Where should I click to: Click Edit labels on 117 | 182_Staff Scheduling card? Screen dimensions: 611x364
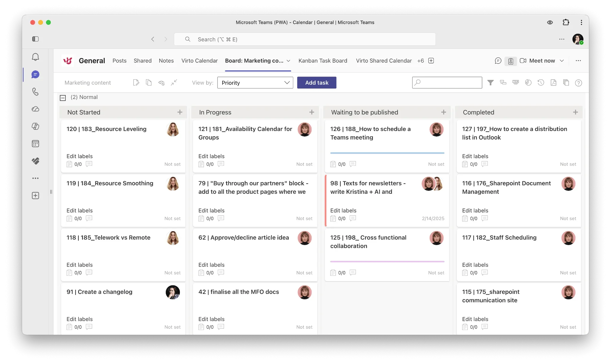tap(475, 265)
